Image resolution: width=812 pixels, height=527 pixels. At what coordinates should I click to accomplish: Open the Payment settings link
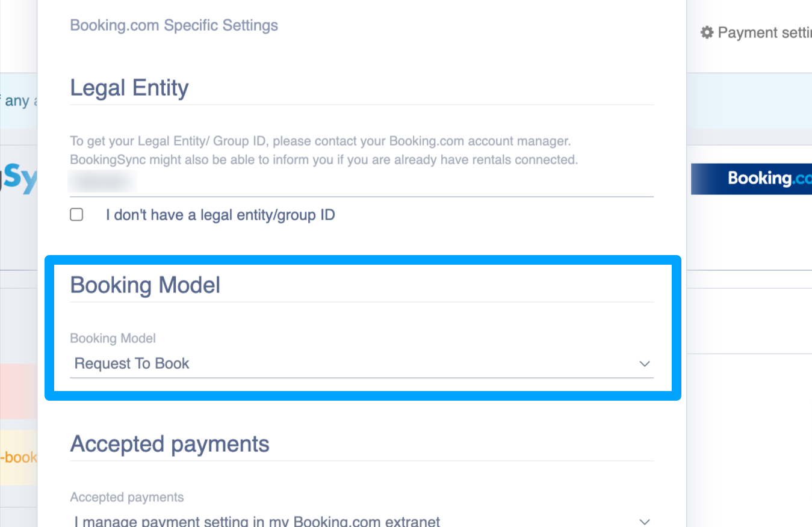[757, 32]
